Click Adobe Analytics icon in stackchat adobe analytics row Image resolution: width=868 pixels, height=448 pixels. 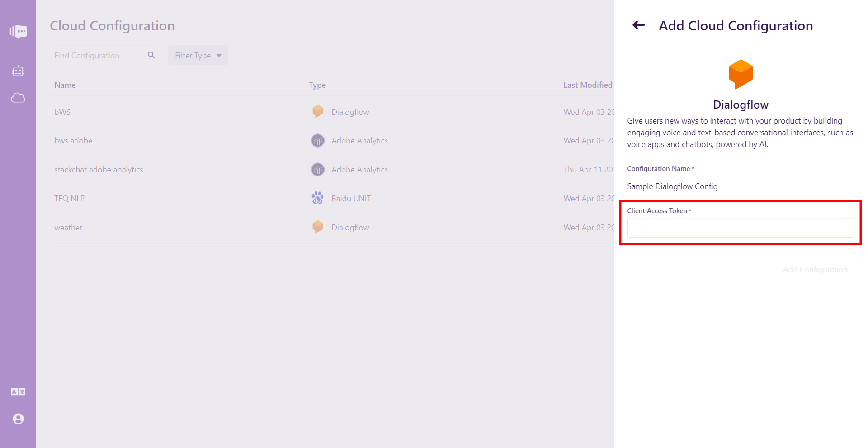(318, 170)
